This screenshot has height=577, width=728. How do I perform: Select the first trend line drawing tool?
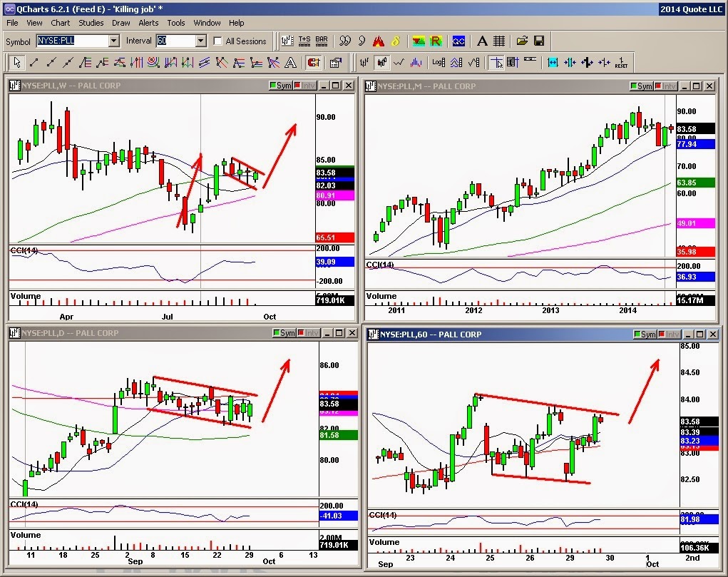pos(34,62)
